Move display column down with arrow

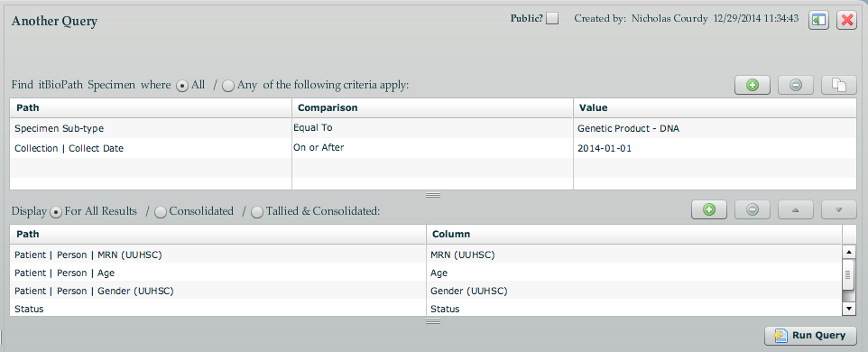839,209
